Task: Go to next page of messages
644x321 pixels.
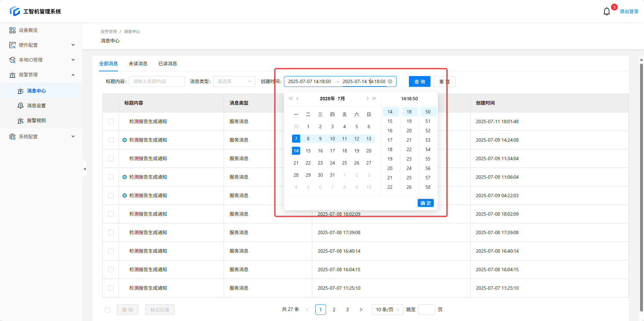Action: [361, 310]
